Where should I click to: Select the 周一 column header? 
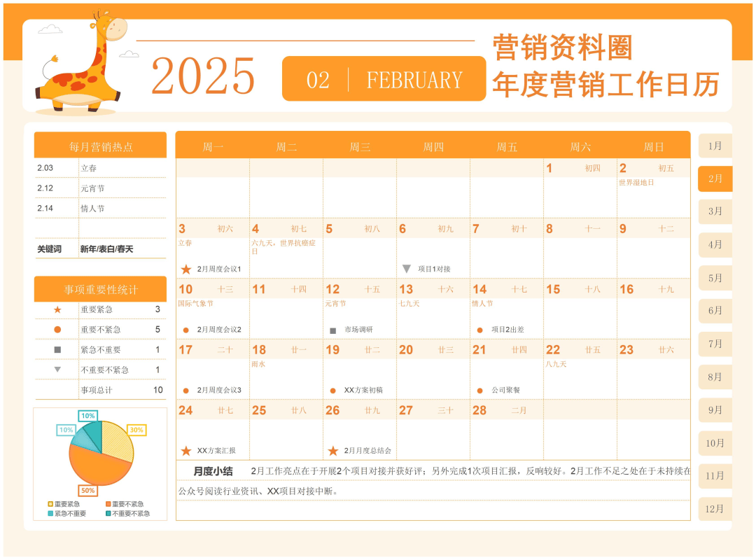[x=213, y=147]
